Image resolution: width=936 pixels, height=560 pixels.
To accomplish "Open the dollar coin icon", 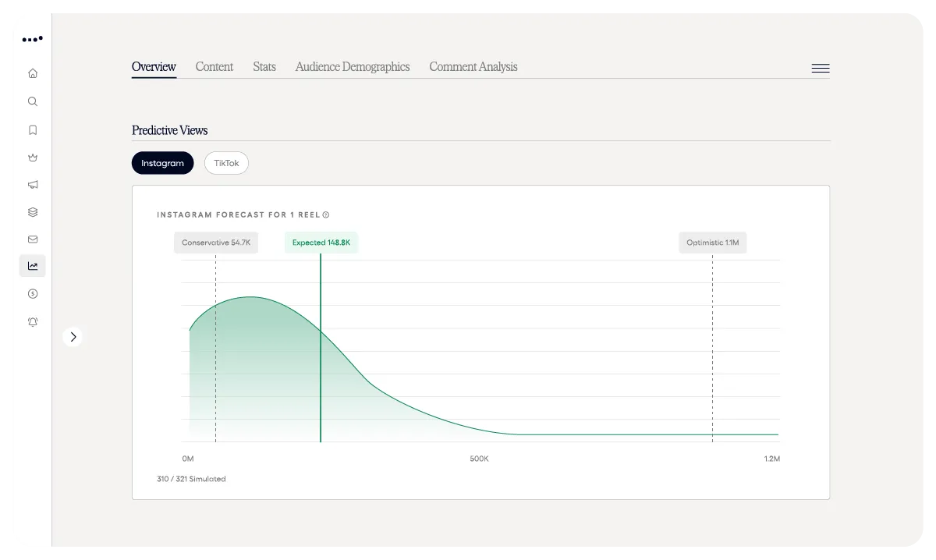I will [33, 294].
